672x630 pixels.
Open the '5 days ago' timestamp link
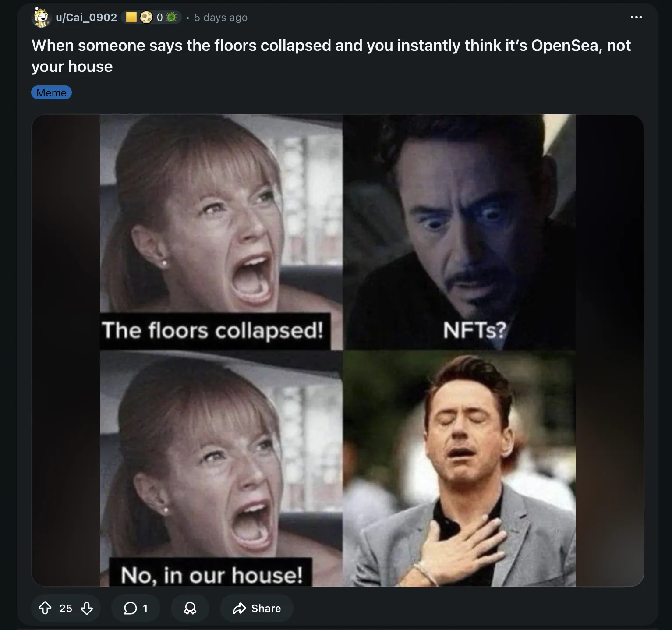221,18
